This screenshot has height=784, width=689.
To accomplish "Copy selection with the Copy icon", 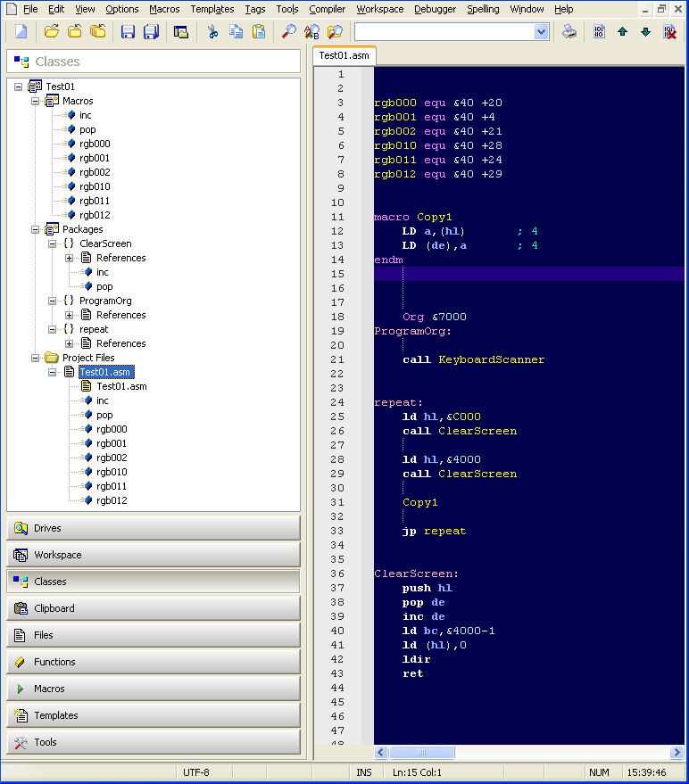I will [236, 32].
